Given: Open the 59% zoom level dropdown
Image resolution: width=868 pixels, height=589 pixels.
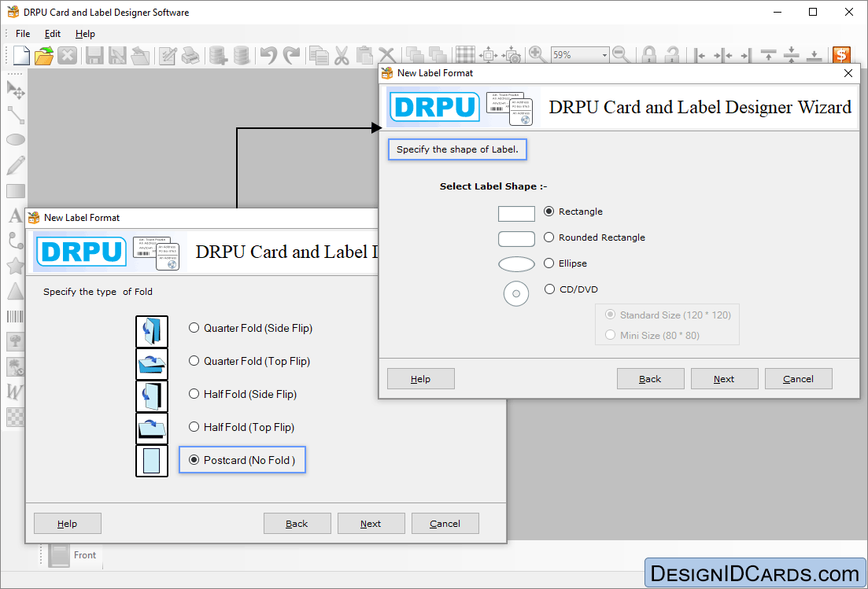Looking at the screenshot, I should [604, 55].
